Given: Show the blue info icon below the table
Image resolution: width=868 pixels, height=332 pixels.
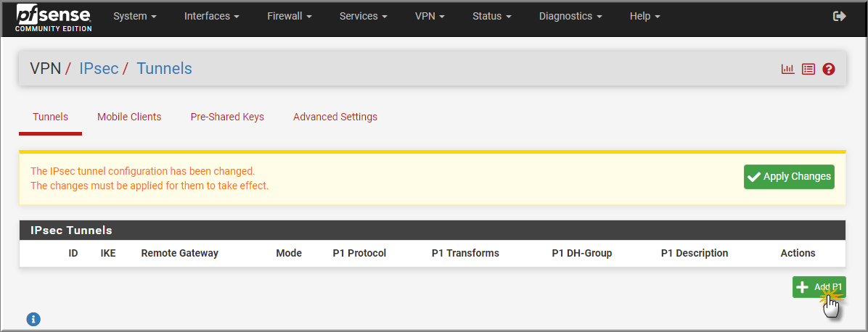Looking at the screenshot, I should pyautogui.click(x=34, y=319).
